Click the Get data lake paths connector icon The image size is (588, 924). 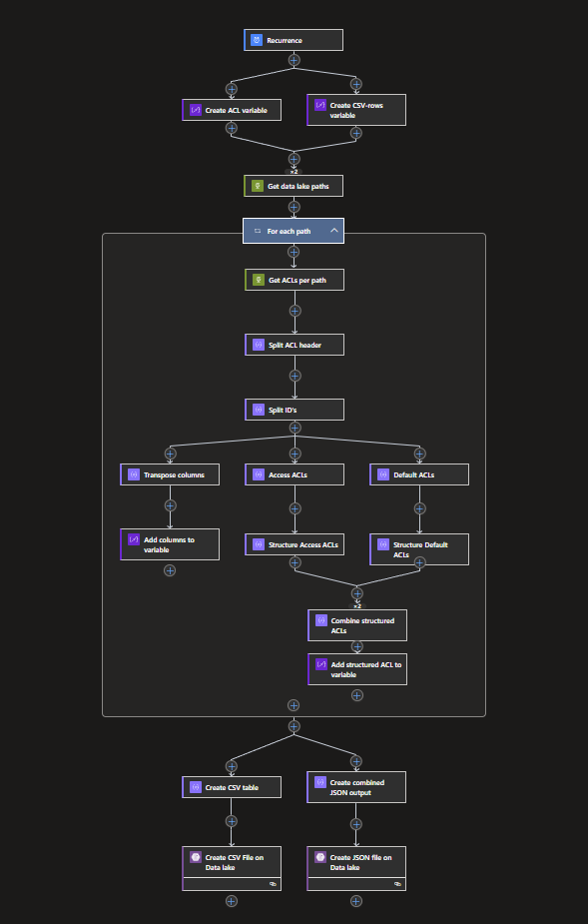click(258, 186)
